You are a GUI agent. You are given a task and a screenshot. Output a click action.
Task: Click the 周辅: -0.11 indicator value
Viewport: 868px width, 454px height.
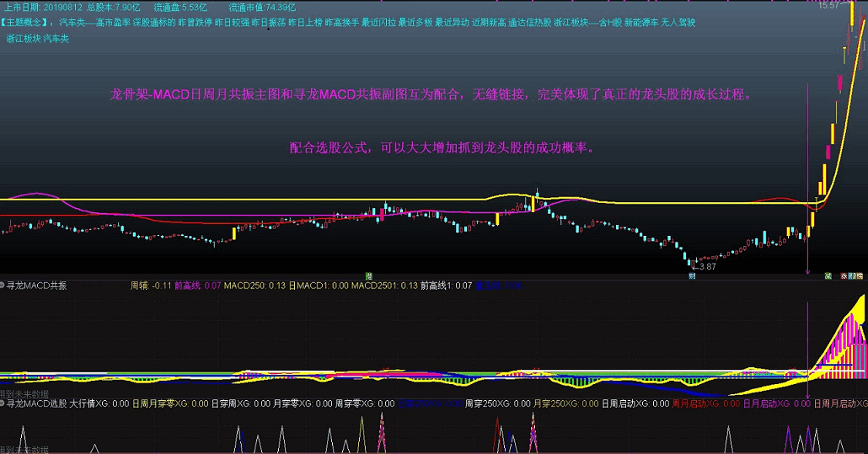click(x=151, y=286)
